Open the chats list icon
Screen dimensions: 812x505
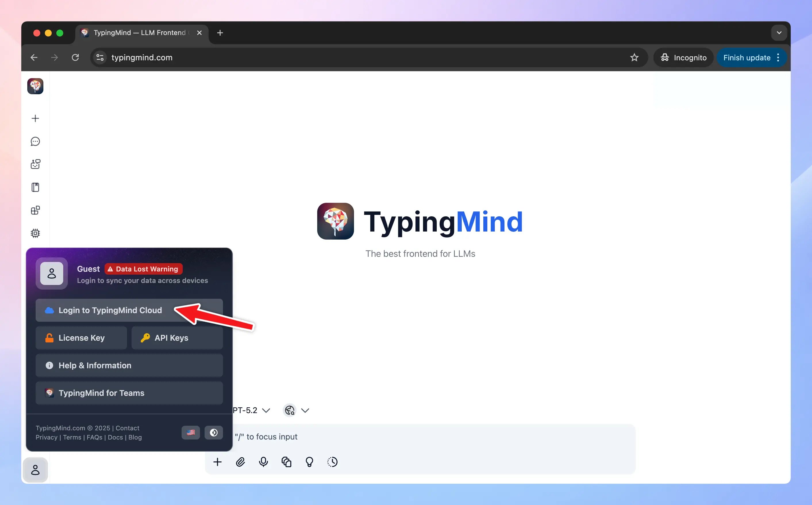35,142
